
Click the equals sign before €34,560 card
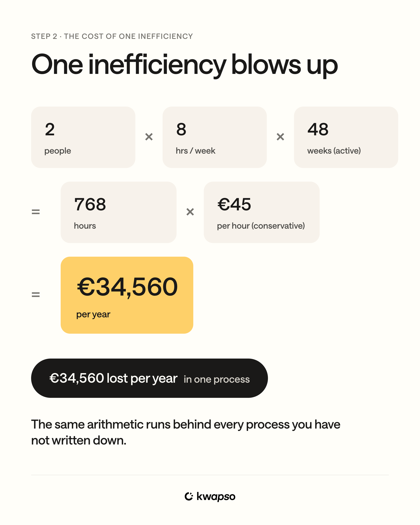click(x=36, y=295)
